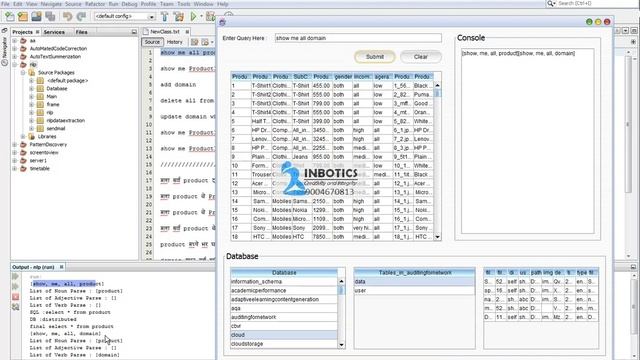Click the Open Project toolbar icon
This screenshot has height=360, width=640.
click(x=36, y=16)
